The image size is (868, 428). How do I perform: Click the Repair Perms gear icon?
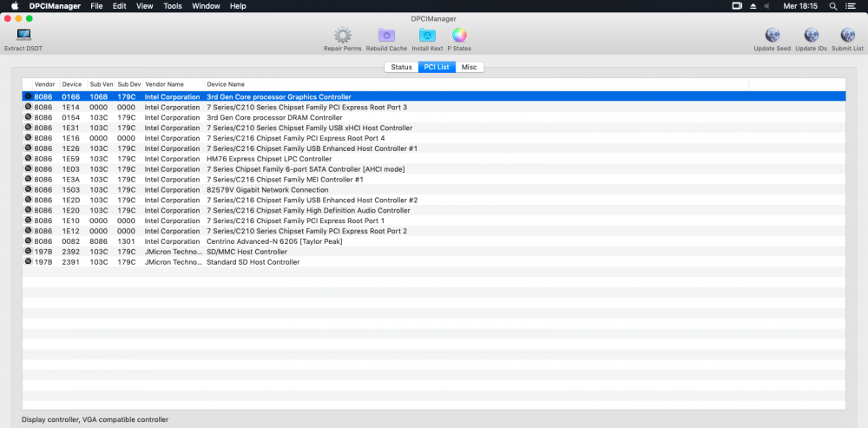coord(343,36)
